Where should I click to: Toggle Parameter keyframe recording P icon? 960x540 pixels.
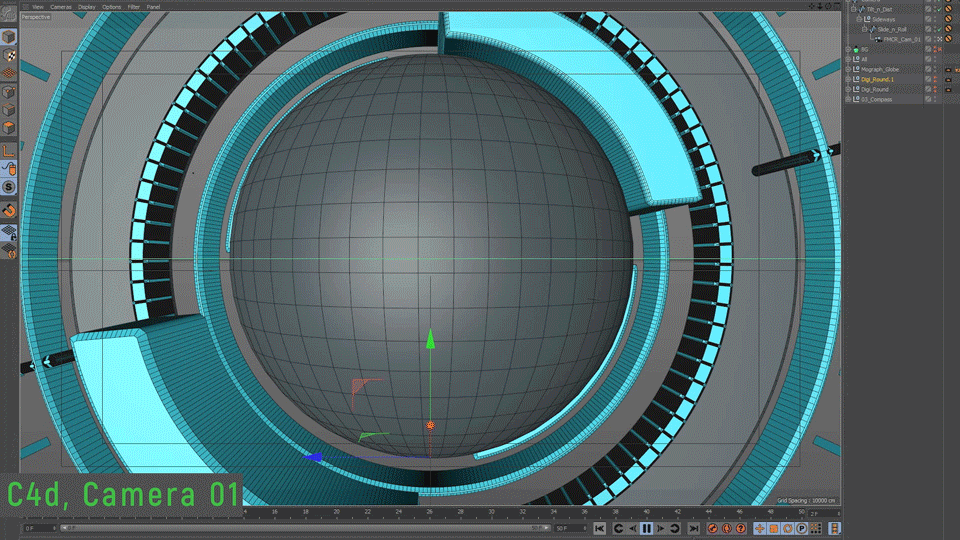point(801,528)
